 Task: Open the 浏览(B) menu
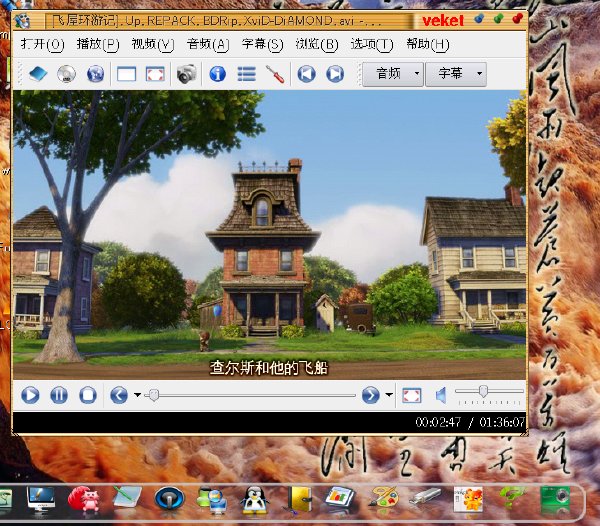[x=317, y=44]
